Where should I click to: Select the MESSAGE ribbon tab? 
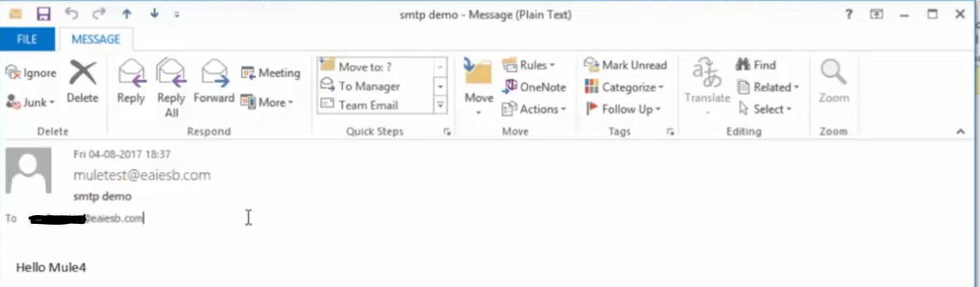click(x=96, y=39)
